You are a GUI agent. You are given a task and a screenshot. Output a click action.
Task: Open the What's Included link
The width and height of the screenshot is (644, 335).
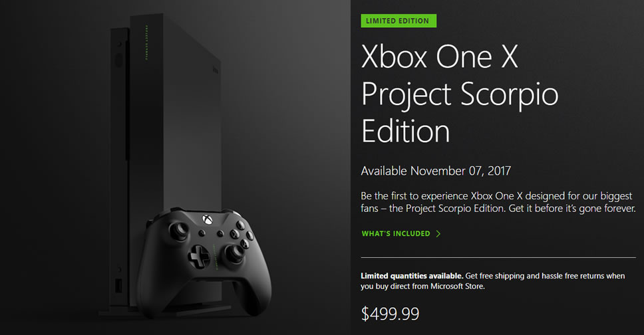[395, 234]
